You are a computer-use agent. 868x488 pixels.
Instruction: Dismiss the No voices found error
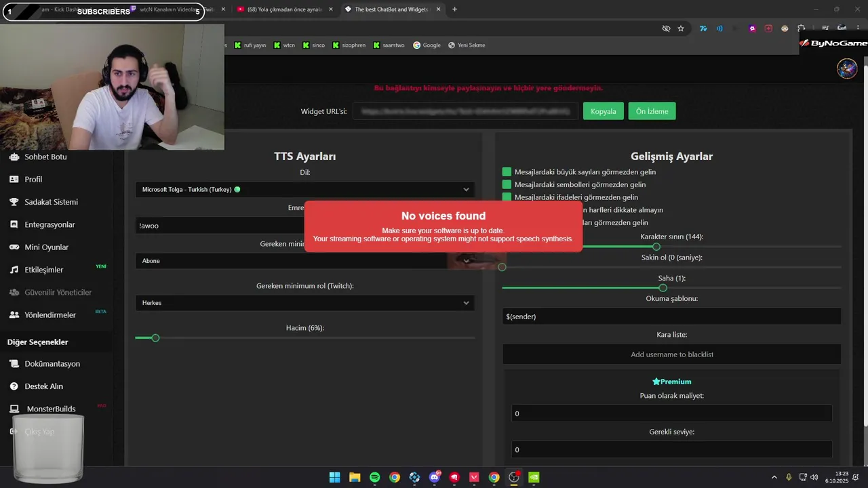(x=443, y=226)
